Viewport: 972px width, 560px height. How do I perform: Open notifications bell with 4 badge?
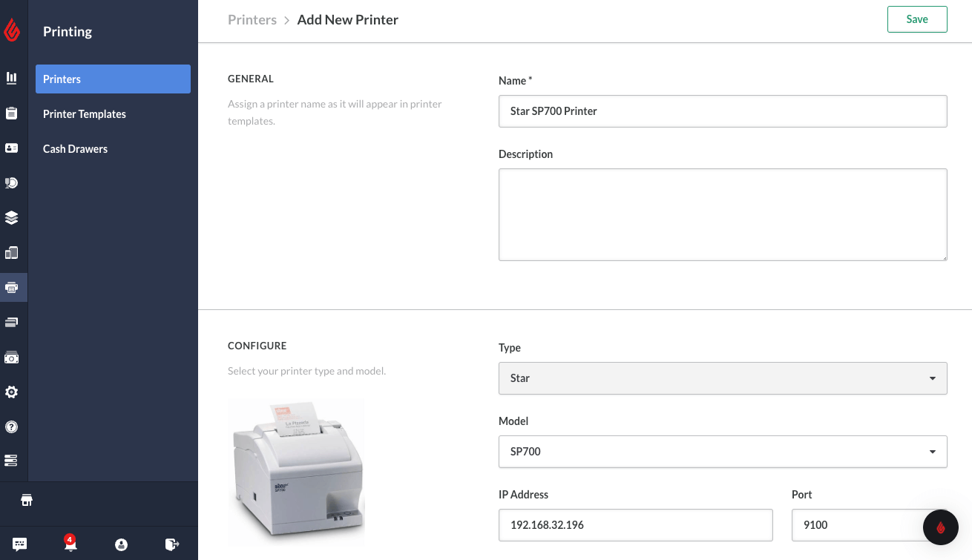click(70, 544)
